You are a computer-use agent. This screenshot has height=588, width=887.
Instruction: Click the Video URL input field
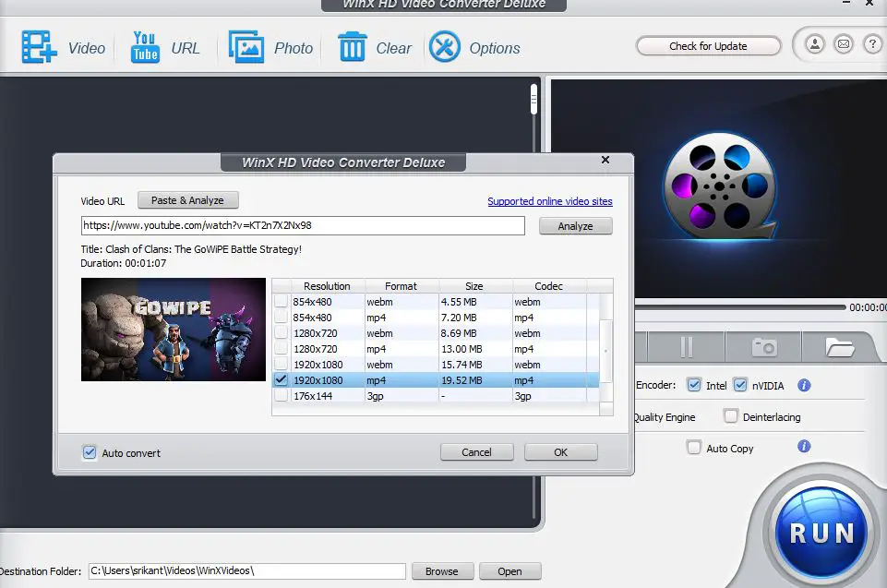point(303,225)
